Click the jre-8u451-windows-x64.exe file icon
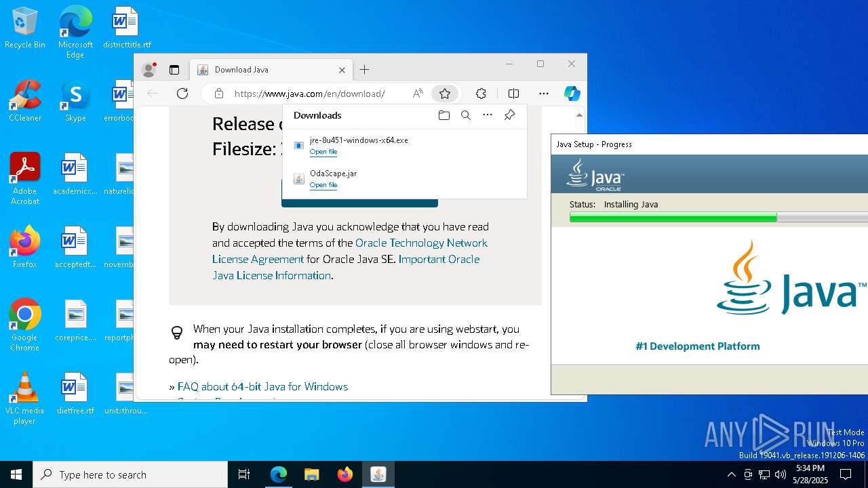The height and width of the screenshot is (488, 868). coord(299,146)
